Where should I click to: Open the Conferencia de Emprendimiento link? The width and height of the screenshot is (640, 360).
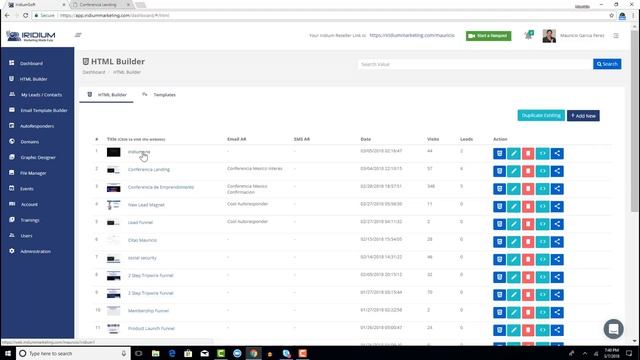pyautogui.click(x=161, y=187)
